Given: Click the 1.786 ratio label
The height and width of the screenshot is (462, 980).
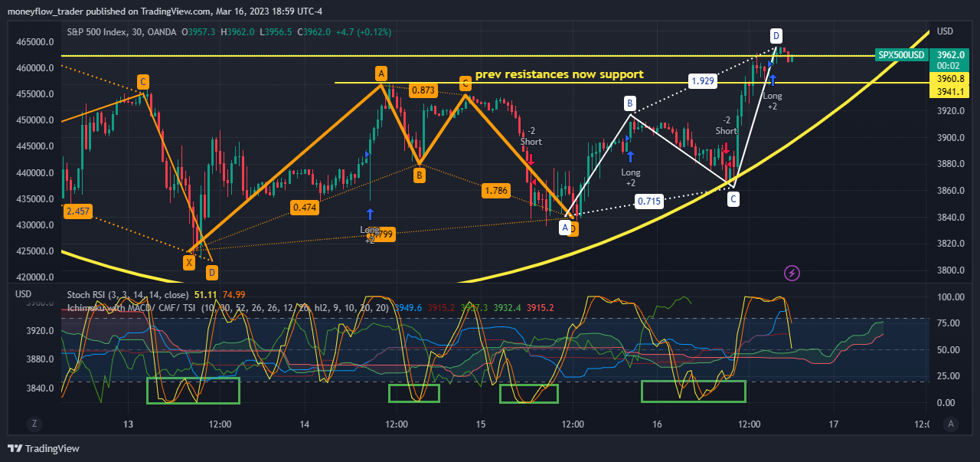Looking at the screenshot, I should (496, 191).
